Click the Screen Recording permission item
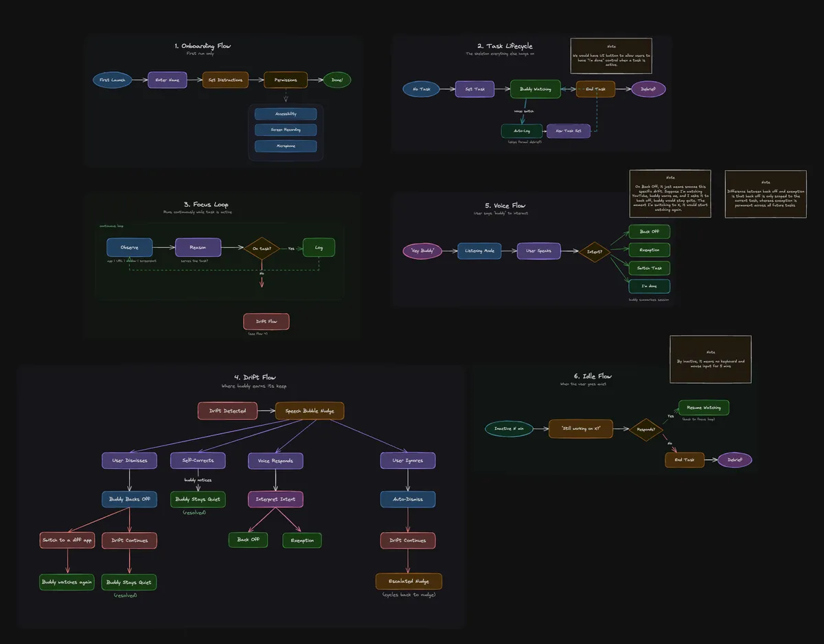 (286, 130)
